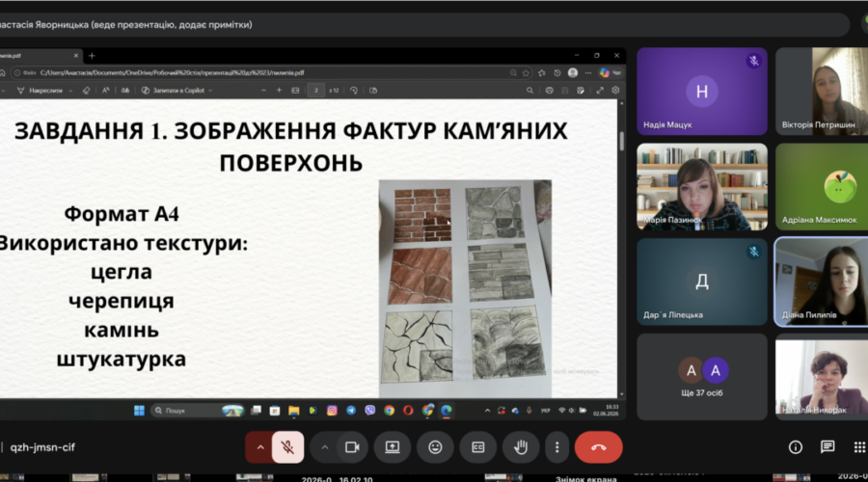Open Instagram from the taskbar
868x482 pixels.
[x=332, y=410]
